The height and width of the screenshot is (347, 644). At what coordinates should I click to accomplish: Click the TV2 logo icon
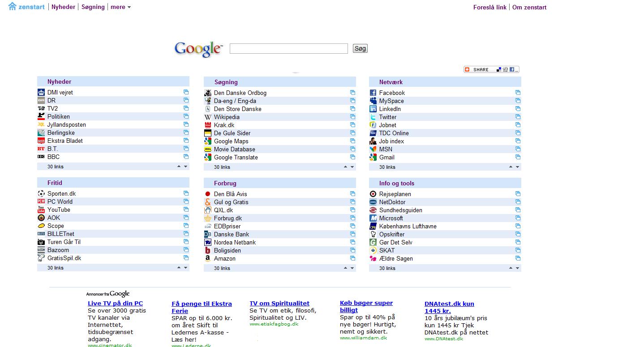point(41,108)
